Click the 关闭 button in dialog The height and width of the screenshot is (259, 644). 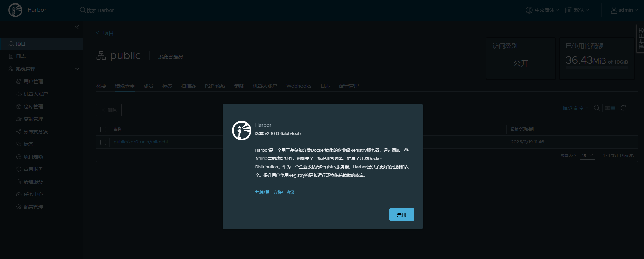click(x=402, y=214)
